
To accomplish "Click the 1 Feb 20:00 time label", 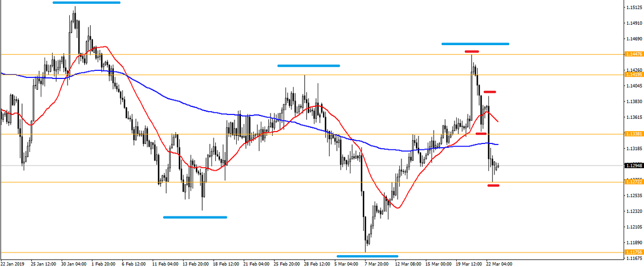I will click(105, 264).
